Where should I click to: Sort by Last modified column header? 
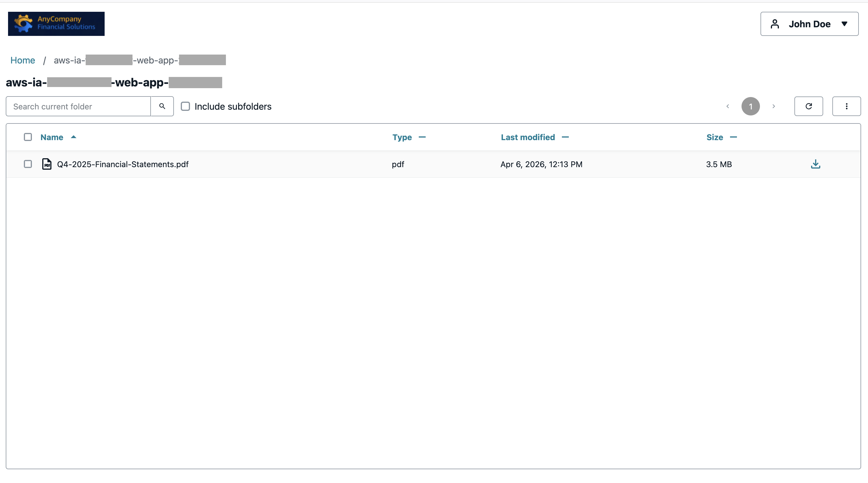[528, 137]
